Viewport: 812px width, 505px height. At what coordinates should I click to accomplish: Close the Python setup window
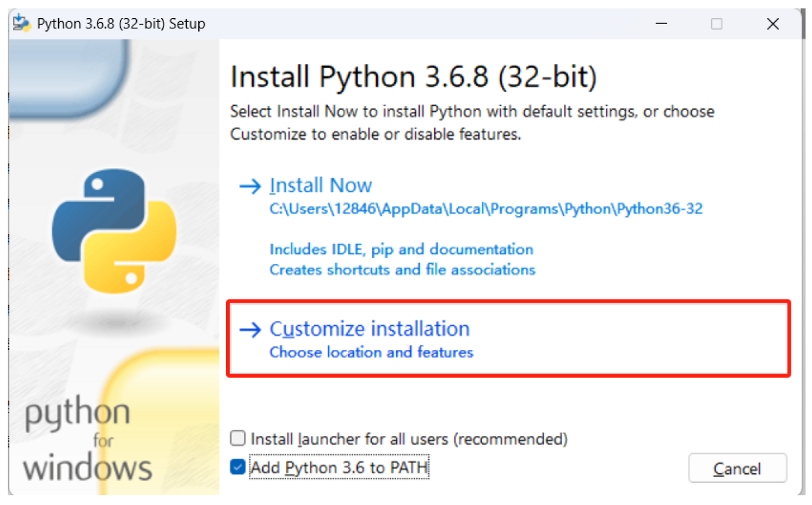tap(773, 24)
